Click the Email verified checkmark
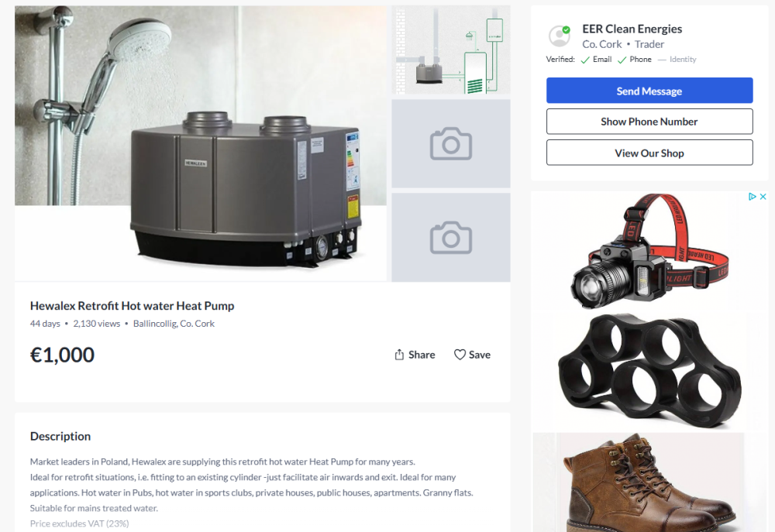Image resolution: width=775 pixels, height=532 pixels. pyautogui.click(x=585, y=60)
